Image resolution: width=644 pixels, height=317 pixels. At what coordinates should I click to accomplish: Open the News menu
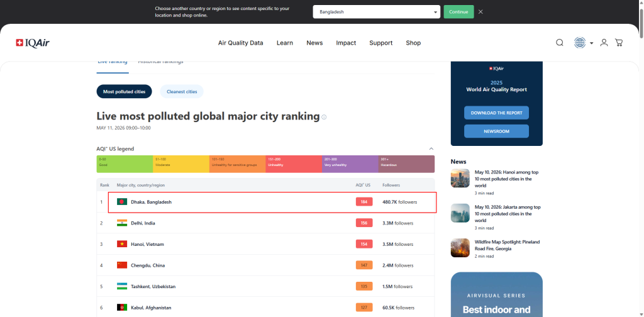(x=314, y=43)
